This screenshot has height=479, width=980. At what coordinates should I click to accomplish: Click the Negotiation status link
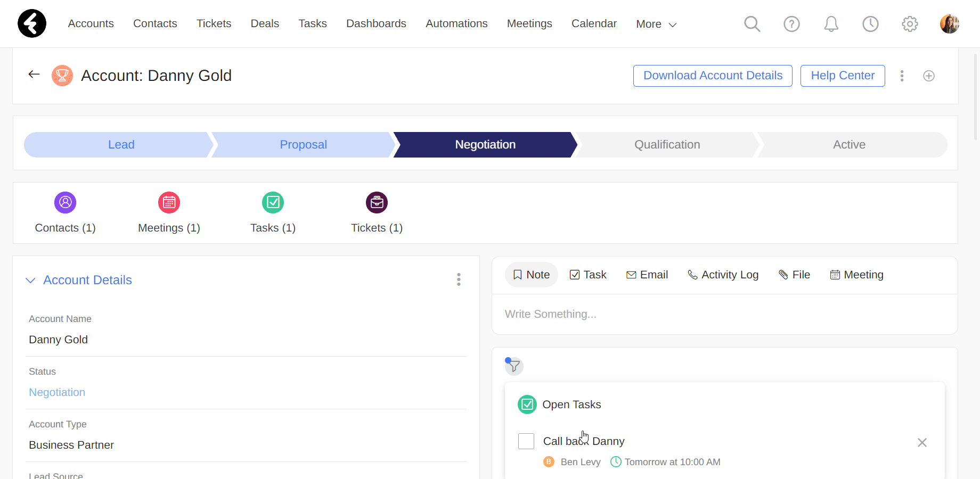click(57, 392)
